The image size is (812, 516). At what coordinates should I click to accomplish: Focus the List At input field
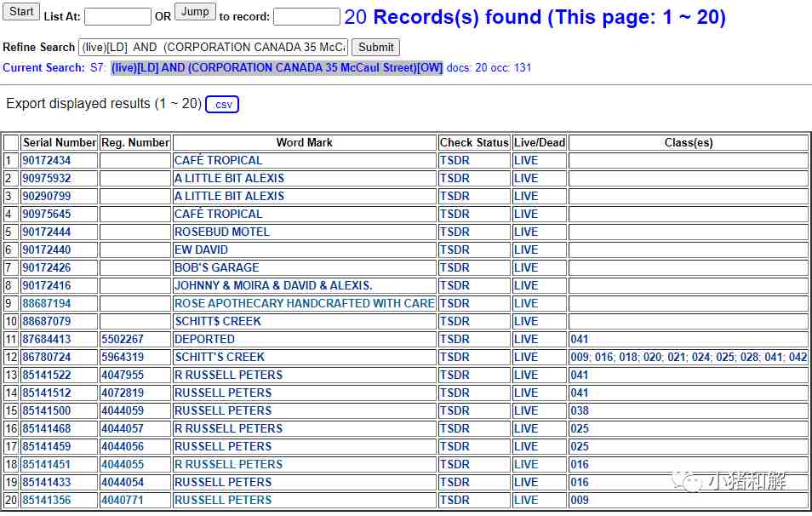(x=117, y=17)
